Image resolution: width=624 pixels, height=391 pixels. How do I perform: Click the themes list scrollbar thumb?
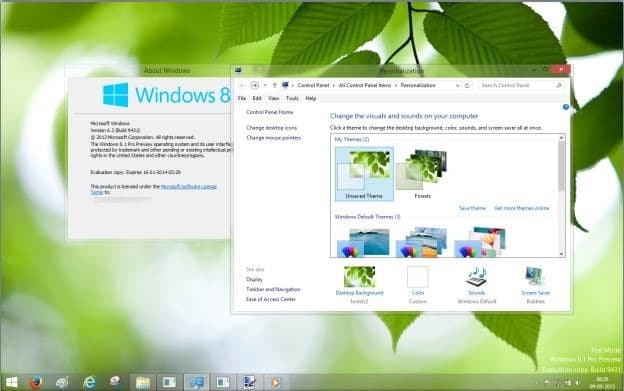[562, 165]
